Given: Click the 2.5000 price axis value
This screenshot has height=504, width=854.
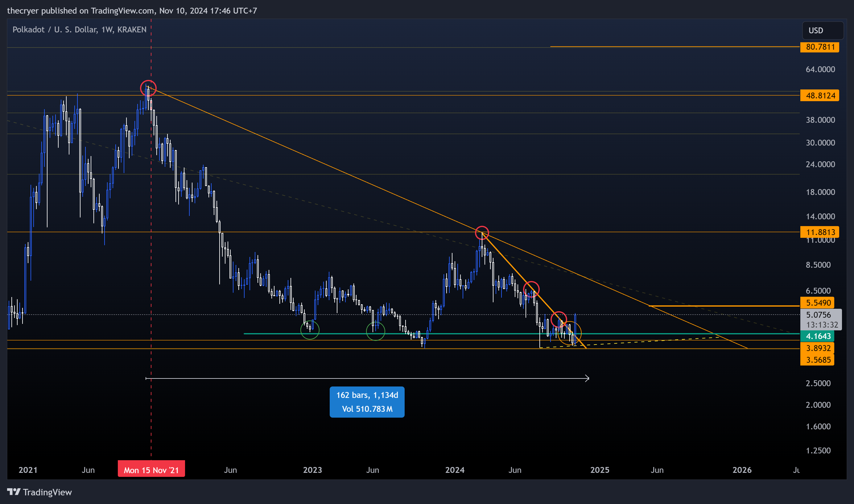Looking at the screenshot, I should [x=818, y=383].
